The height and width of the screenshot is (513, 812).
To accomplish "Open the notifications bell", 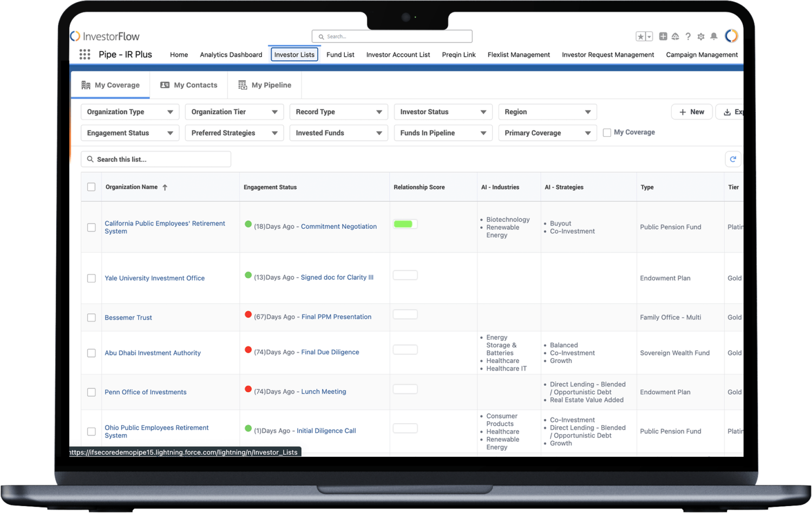I will 714,36.
